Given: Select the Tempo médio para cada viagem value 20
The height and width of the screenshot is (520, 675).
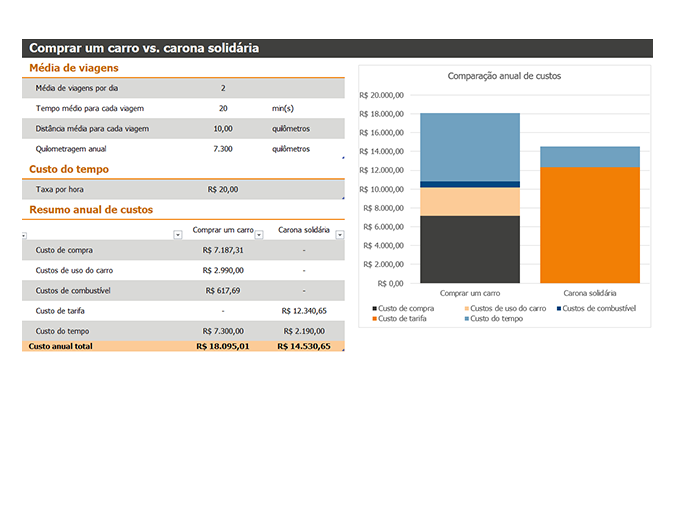Looking at the screenshot, I should point(223,108).
